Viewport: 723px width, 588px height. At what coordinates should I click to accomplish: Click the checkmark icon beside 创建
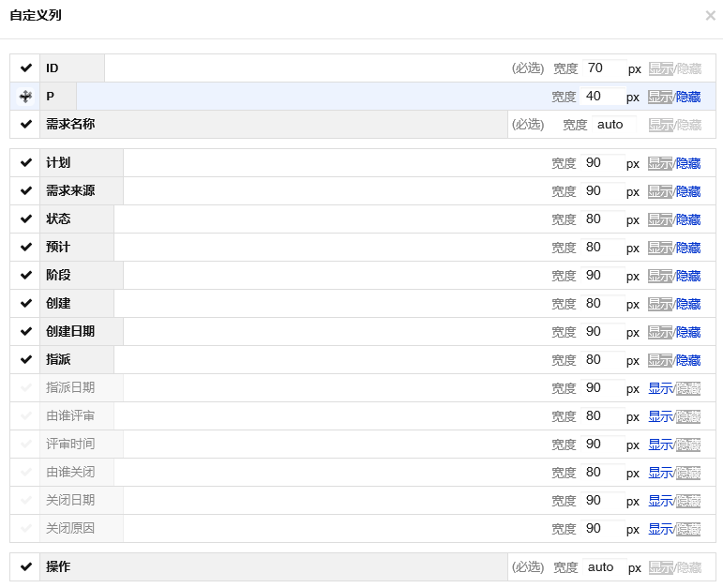[26, 304]
